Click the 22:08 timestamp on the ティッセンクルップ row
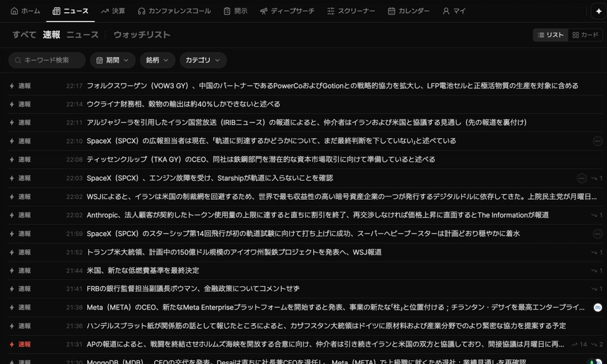 point(74,159)
